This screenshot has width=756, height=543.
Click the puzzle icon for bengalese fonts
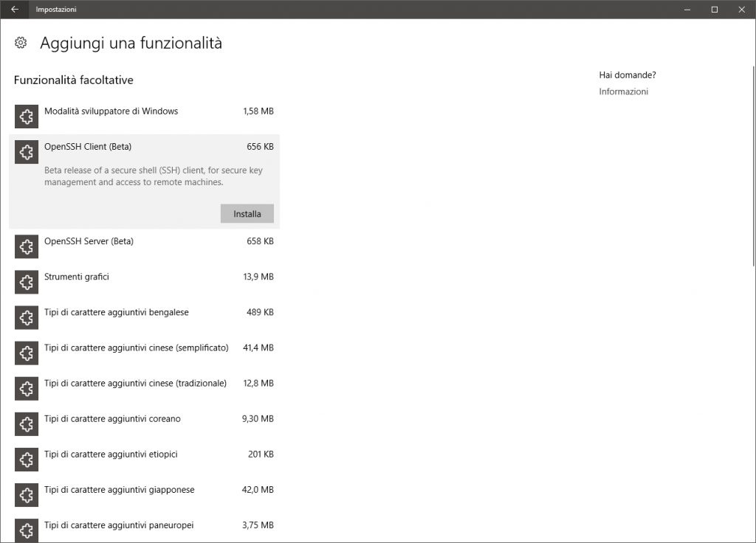pos(27,317)
